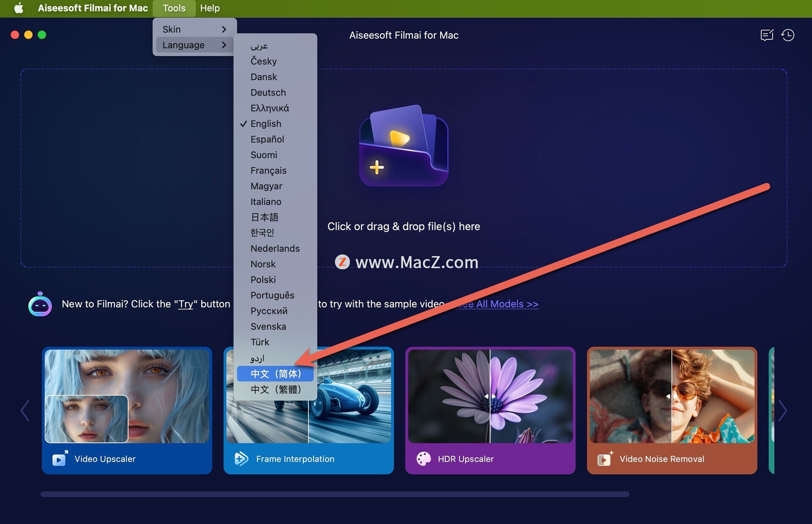The image size is (812, 524).
Task: Go to previous models with left arrow
Action: pos(25,410)
